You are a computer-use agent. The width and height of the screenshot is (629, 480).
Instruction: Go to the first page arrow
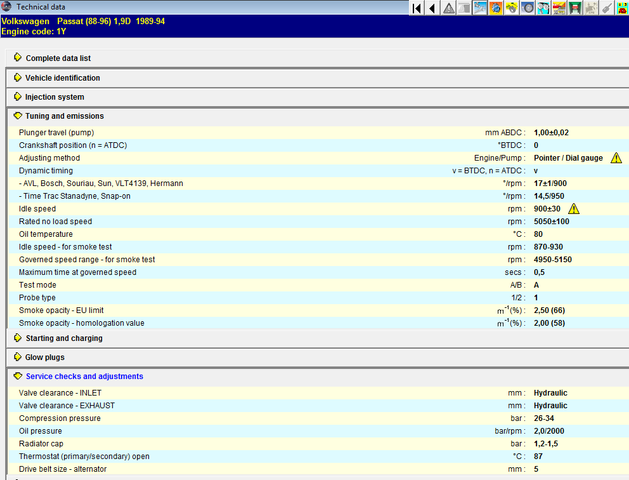(x=417, y=8)
